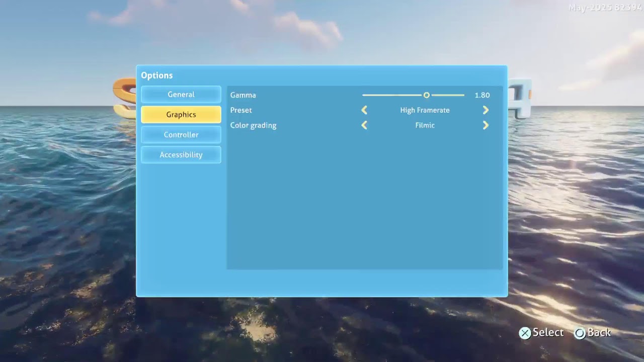
Task: Click the previous Color grading arrow
Action: tap(364, 125)
